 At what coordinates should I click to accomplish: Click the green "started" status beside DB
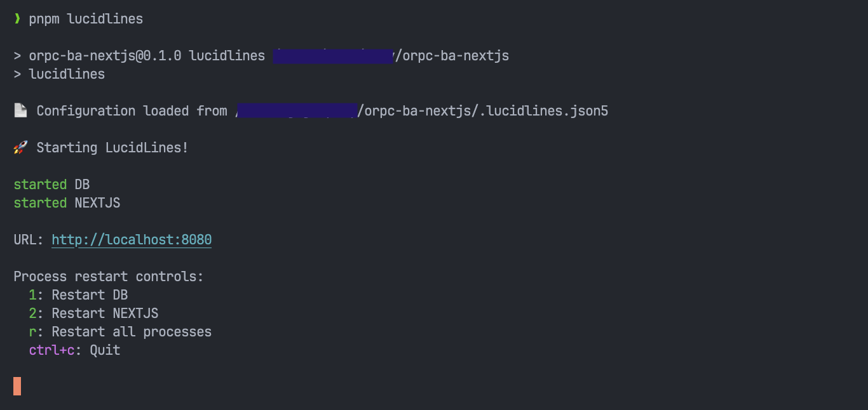40,185
